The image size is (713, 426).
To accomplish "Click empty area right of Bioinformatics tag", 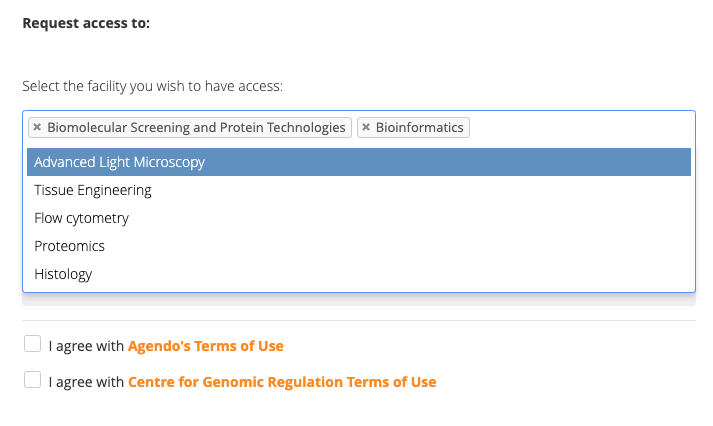I will pyautogui.click(x=580, y=128).
